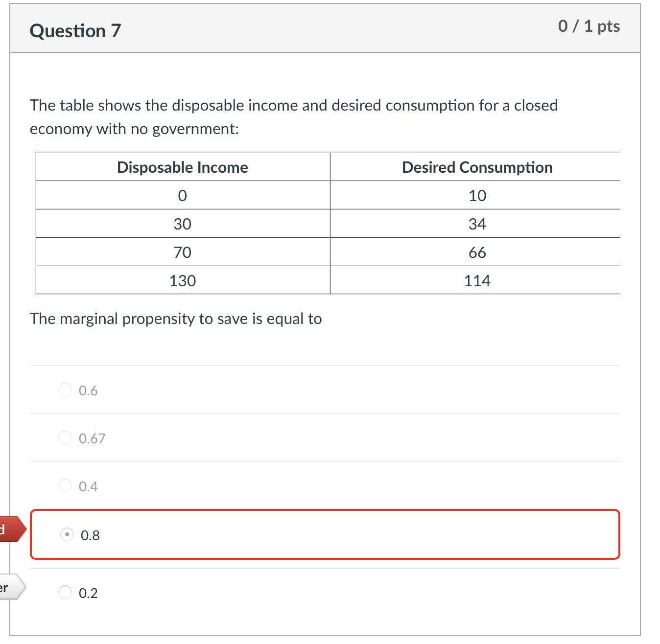This screenshot has width=660, height=644.
Task: Select the 0.4 answer option
Action: pyautogui.click(x=65, y=485)
